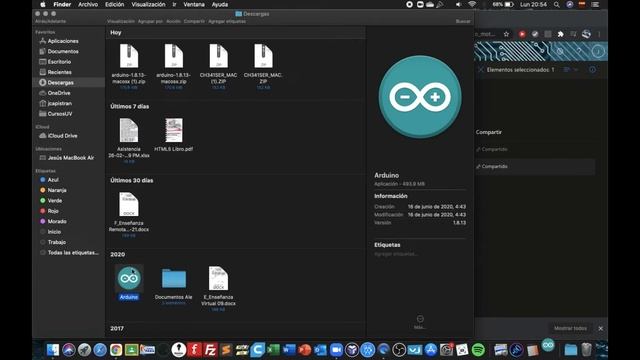Click Agregar etiquetas in the Finder toolbar
Screen dimensions: 640x360
[227, 21]
